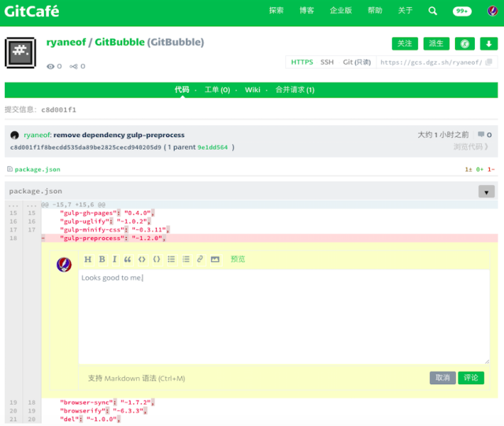The image size is (504, 426).
Task: Submit the comment with 评论
Action: [x=471, y=378]
